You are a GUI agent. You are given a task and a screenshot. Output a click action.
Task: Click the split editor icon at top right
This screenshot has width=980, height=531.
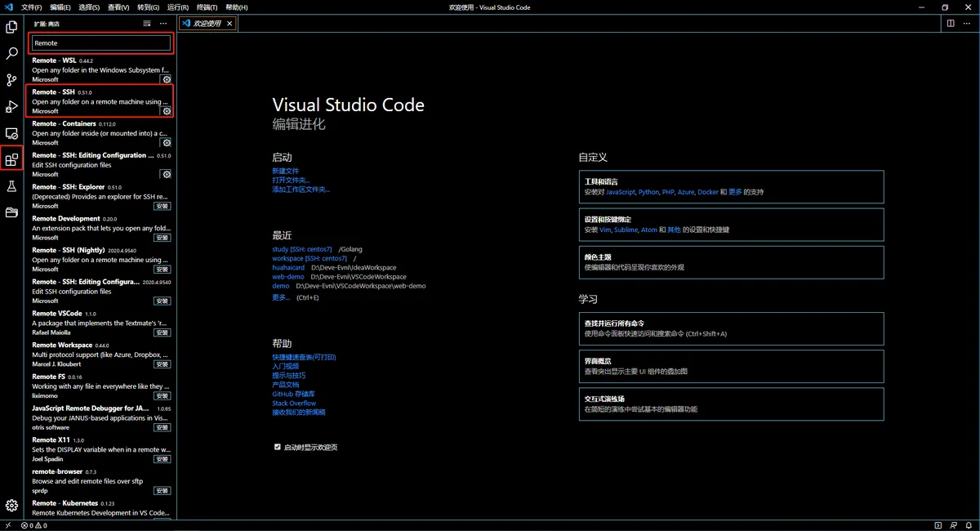[x=951, y=24]
